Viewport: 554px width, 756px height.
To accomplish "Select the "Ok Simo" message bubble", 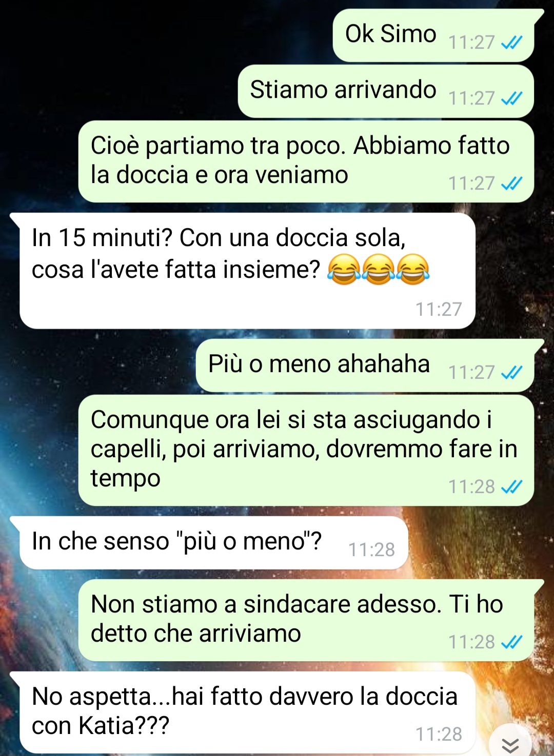I will [x=434, y=35].
